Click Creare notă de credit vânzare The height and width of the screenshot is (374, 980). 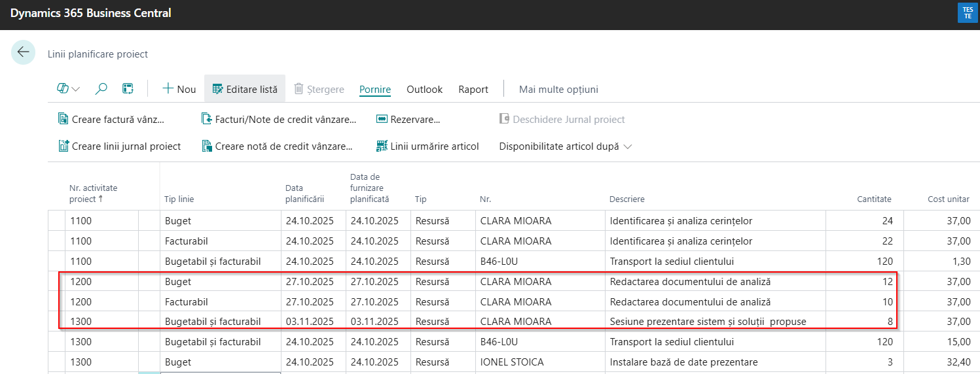(278, 146)
